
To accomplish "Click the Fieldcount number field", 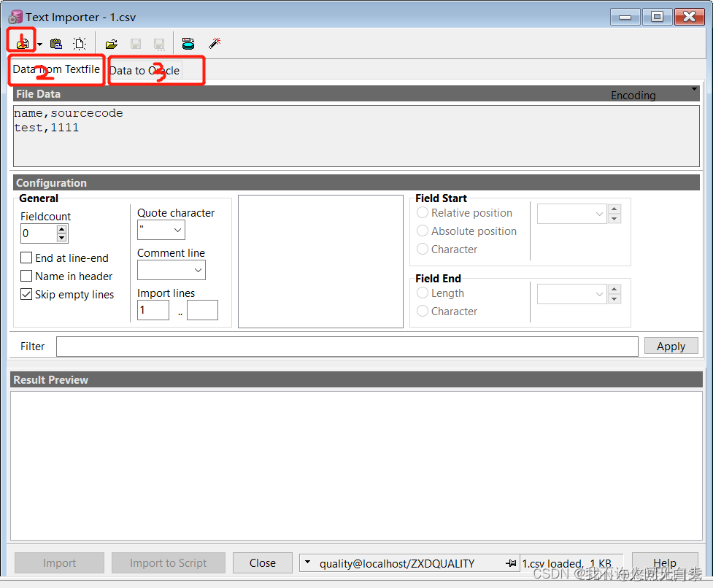I will pyautogui.click(x=39, y=233).
